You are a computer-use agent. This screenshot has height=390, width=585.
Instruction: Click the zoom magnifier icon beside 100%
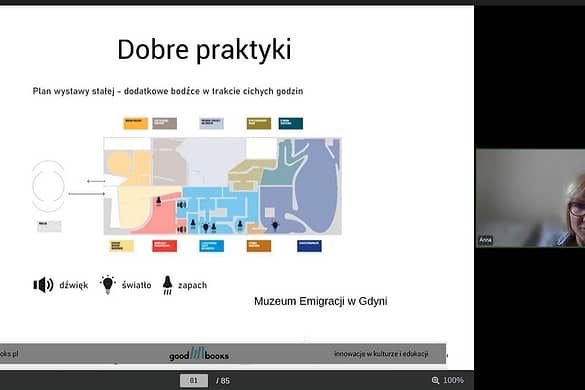click(x=435, y=380)
